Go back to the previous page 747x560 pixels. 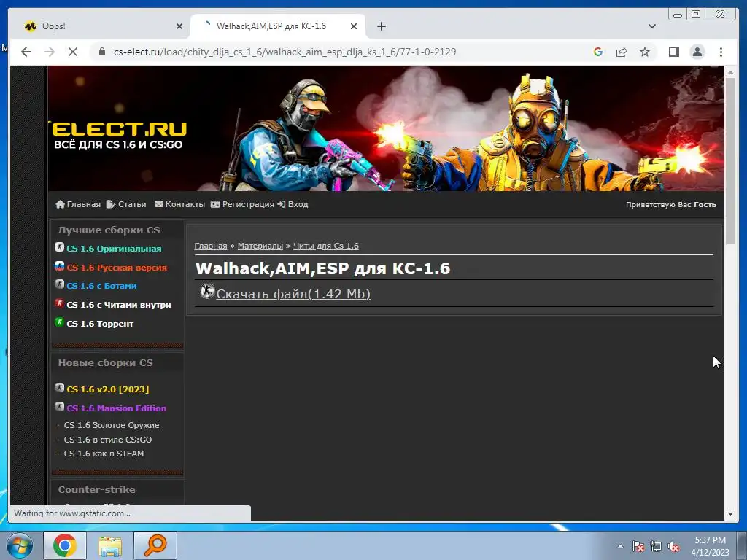[26, 52]
